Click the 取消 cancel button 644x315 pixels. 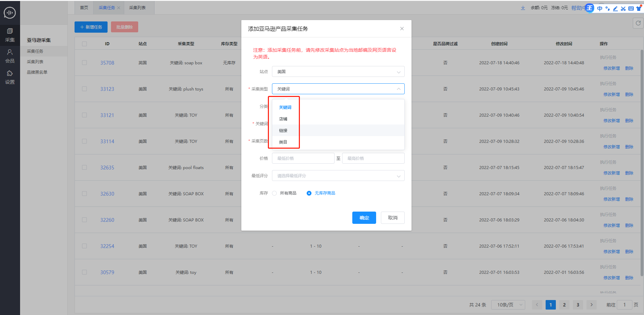pos(393,218)
